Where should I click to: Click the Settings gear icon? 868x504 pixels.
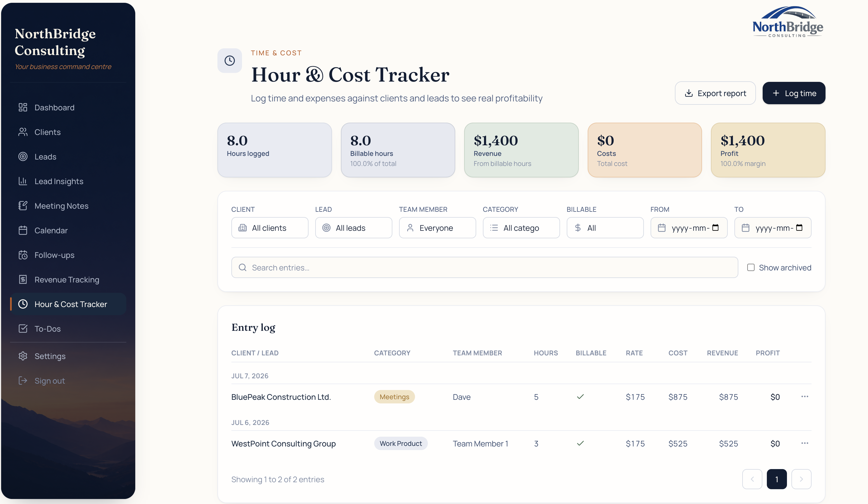(23, 356)
